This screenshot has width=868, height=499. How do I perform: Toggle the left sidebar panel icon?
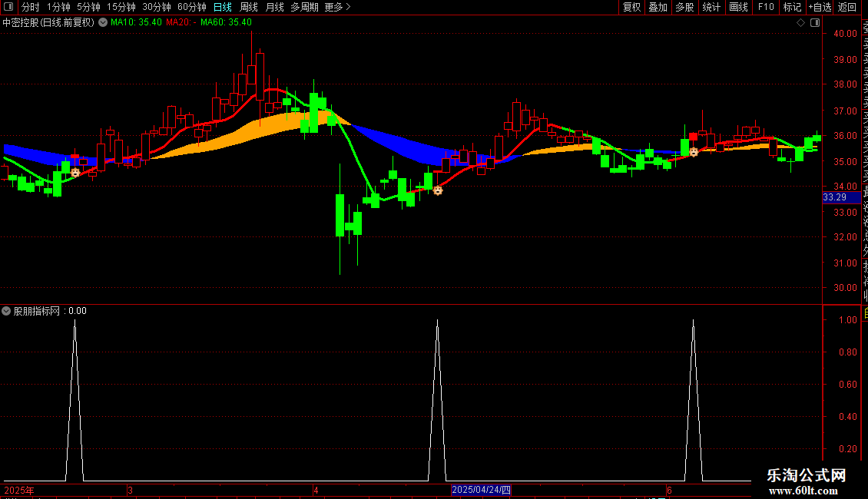point(8,7)
